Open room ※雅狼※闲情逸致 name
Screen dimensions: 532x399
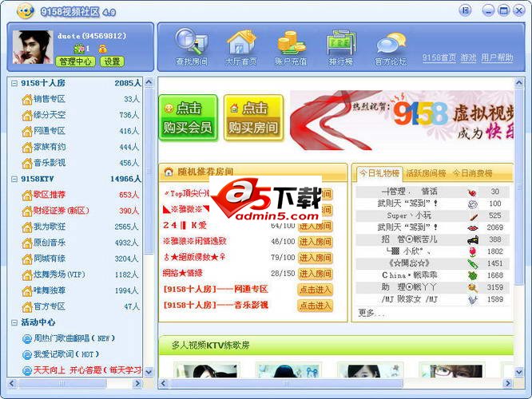pos(194,241)
